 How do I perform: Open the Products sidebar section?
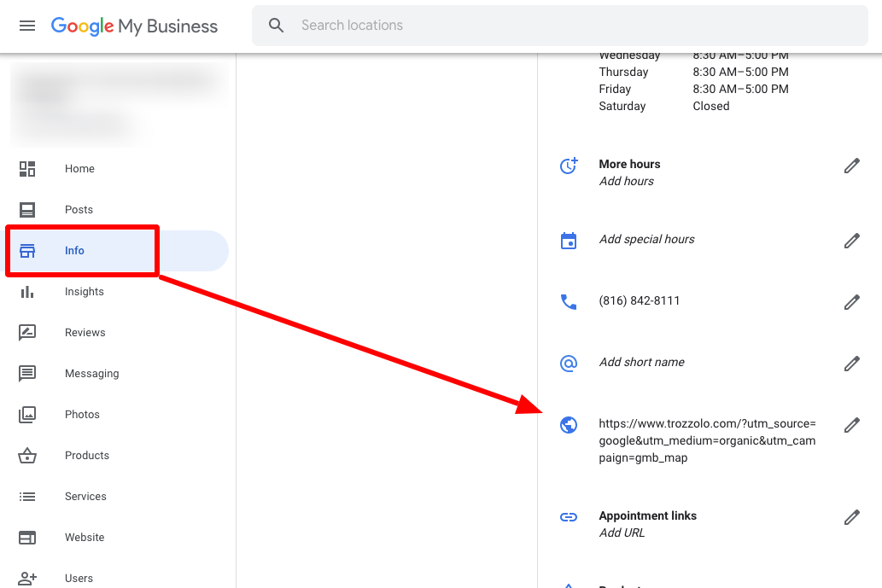(87, 456)
